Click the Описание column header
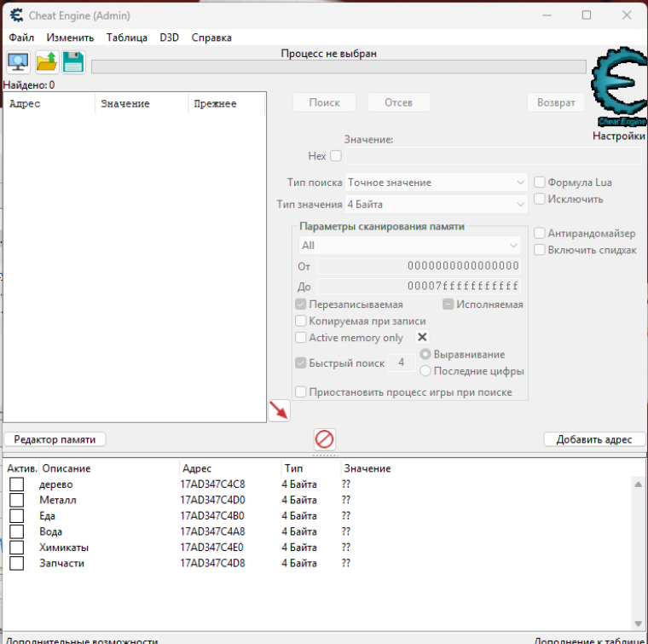The width and height of the screenshot is (648, 644). (109, 468)
